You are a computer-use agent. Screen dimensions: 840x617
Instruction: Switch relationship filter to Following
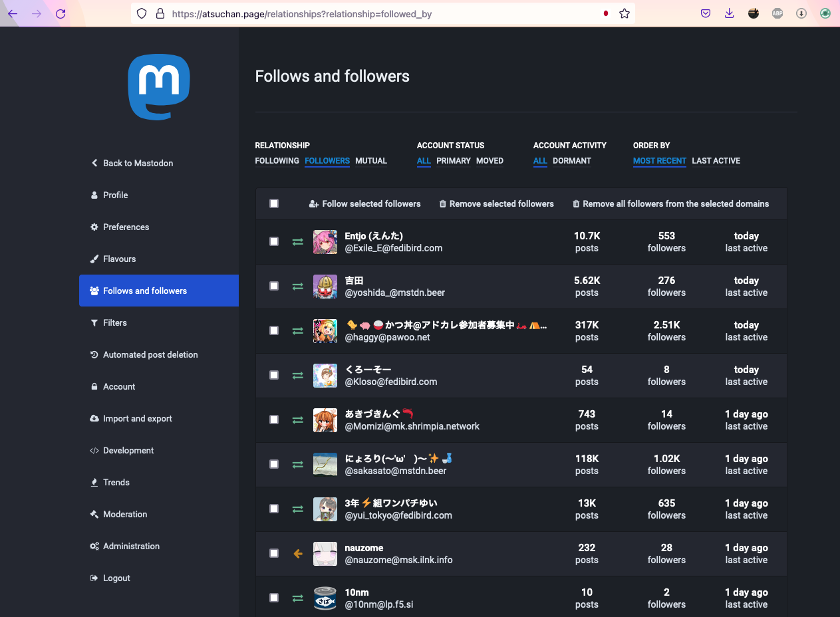(277, 161)
